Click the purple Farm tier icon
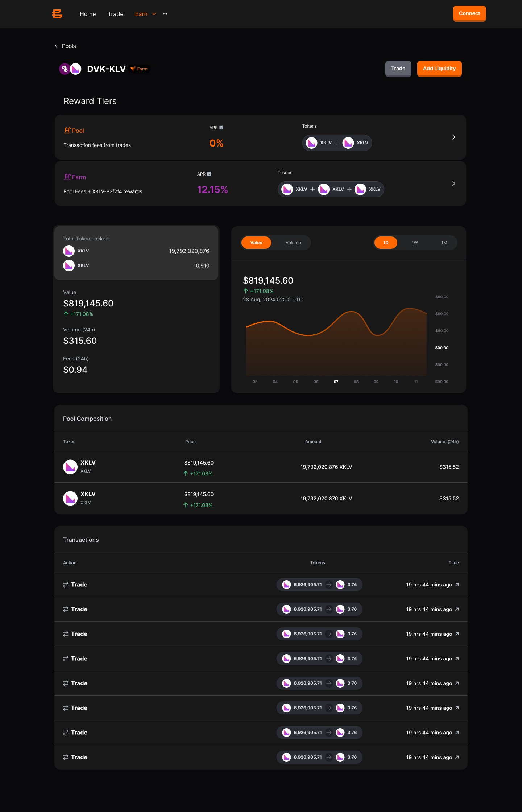The height and width of the screenshot is (812, 522). point(67,177)
